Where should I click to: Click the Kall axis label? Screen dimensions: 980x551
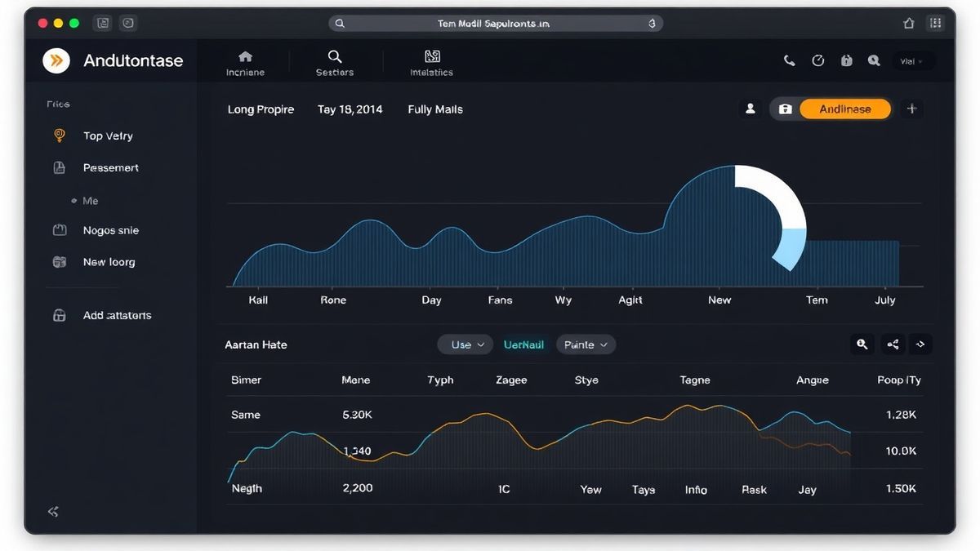point(258,300)
